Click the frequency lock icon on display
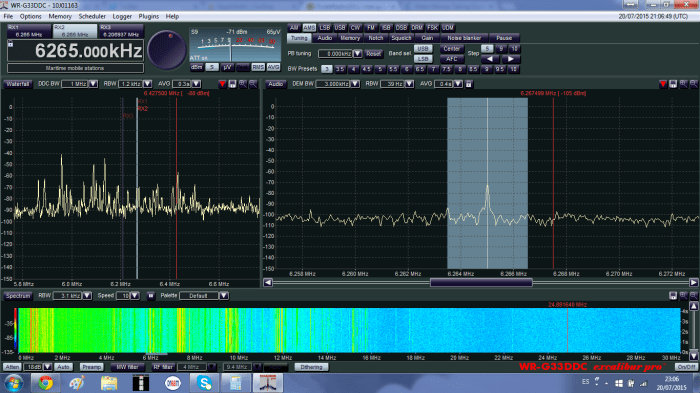Screen dimensions: 700x393 tap(11, 44)
